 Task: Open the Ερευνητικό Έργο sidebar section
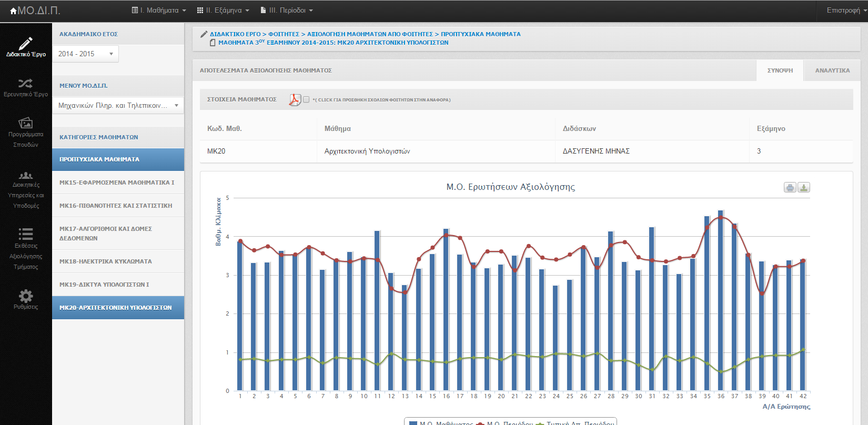pyautogui.click(x=26, y=88)
